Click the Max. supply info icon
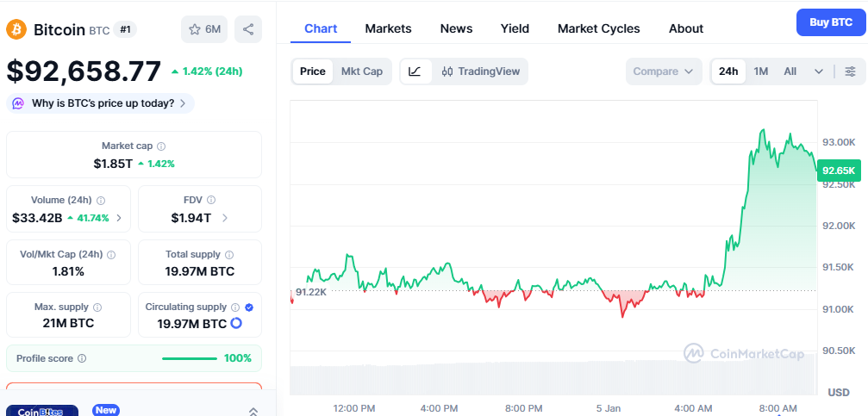 coord(97,307)
